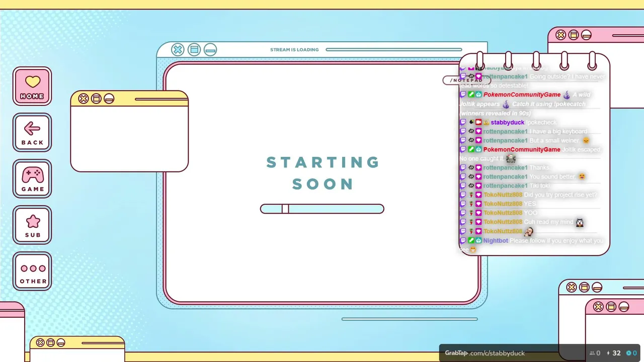Click the 'You sound better.' chat message
This screenshot has width=644, height=362.
pyautogui.click(x=552, y=176)
